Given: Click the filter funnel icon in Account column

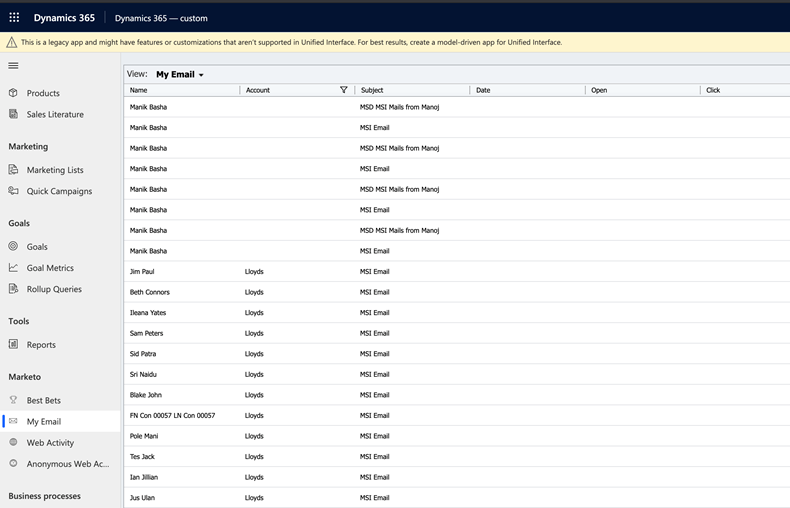Looking at the screenshot, I should point(344,90).
